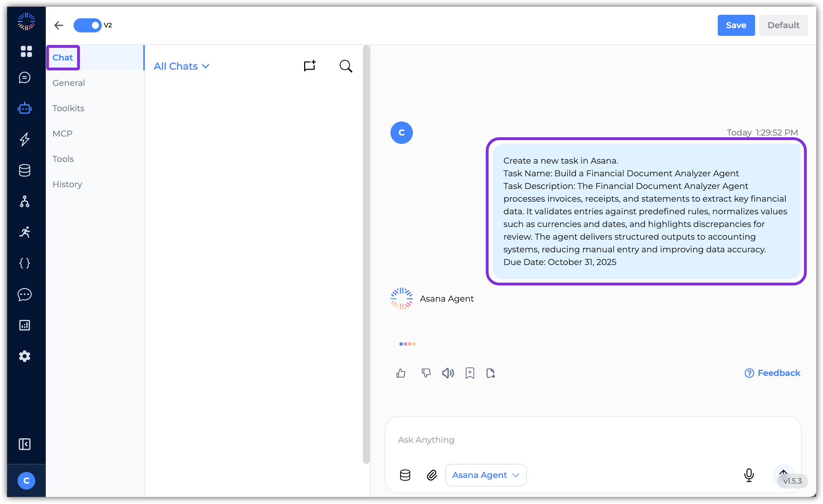Screen dimensions: 823x504
Task: Toggle the V2 switch at the top
Action: pos(88,25)
